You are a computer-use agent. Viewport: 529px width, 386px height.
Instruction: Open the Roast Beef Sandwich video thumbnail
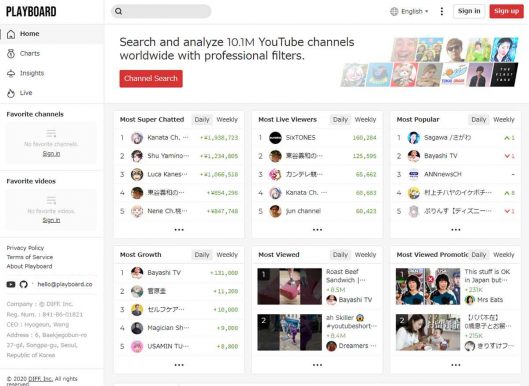point(289,286)
